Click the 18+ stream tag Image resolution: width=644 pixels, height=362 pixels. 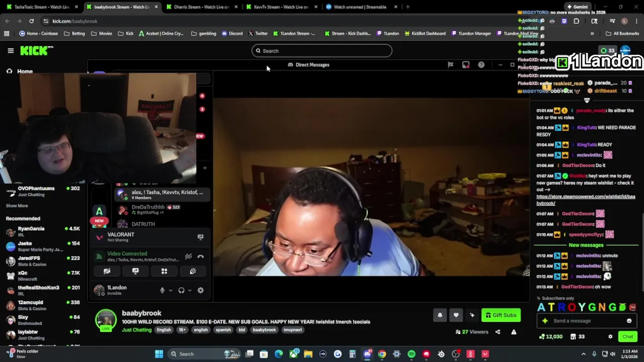pyautogui.click(x=182, y=330)
